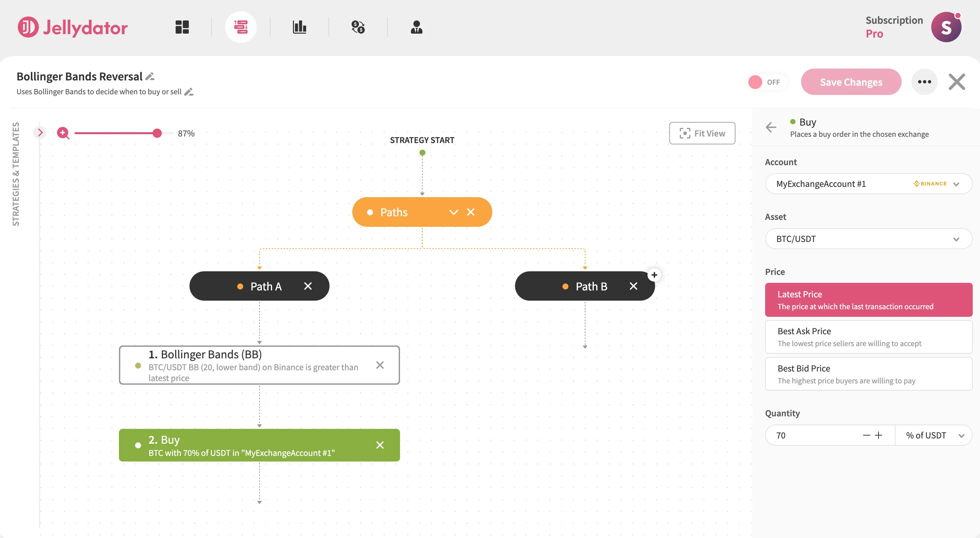
Task: Open the user profile page
Action: 417,27
